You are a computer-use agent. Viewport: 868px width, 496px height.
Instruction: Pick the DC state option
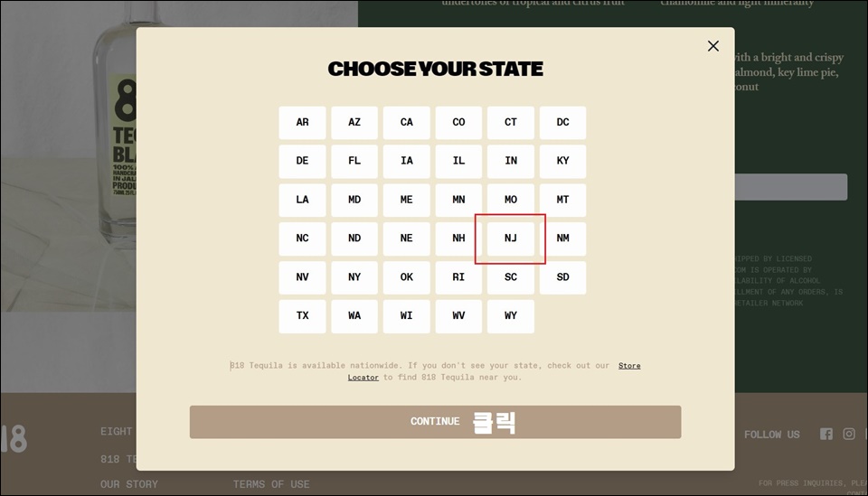pos(563,123)
